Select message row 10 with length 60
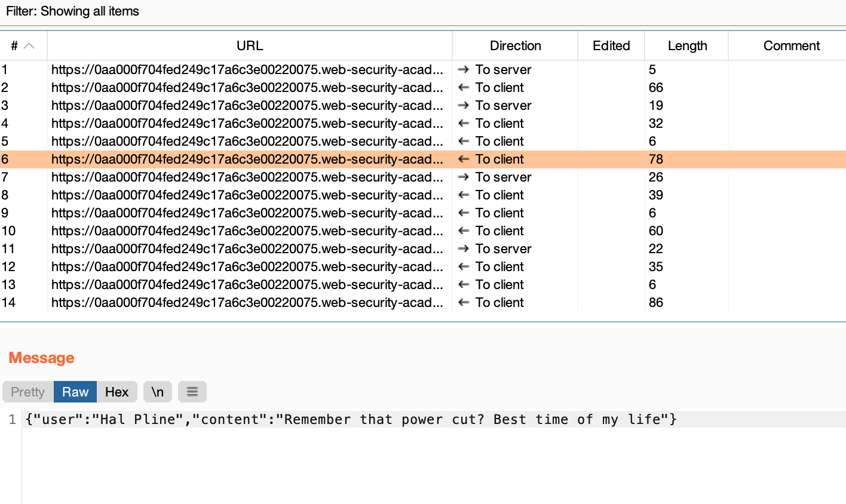The height and width of the screenshot is (504, 846). click(423, 231)
